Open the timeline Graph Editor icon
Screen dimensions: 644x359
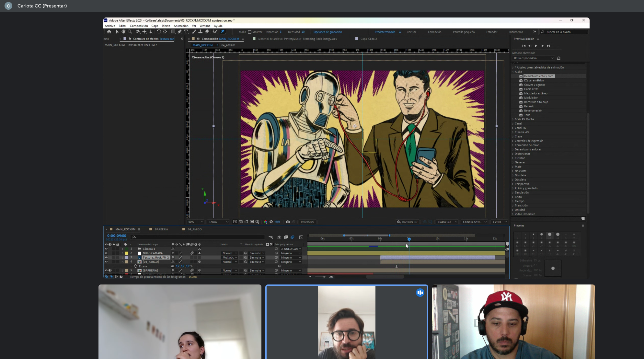pos(301,237)
